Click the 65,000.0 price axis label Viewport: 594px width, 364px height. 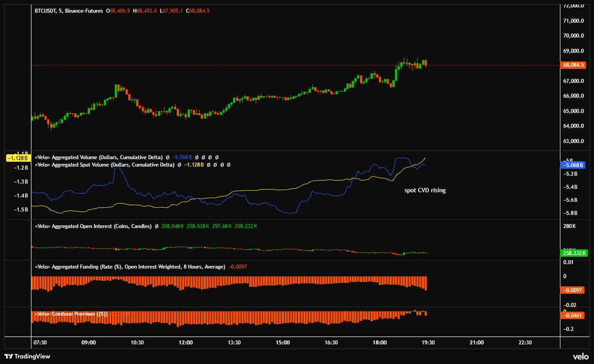click(574, 111)
